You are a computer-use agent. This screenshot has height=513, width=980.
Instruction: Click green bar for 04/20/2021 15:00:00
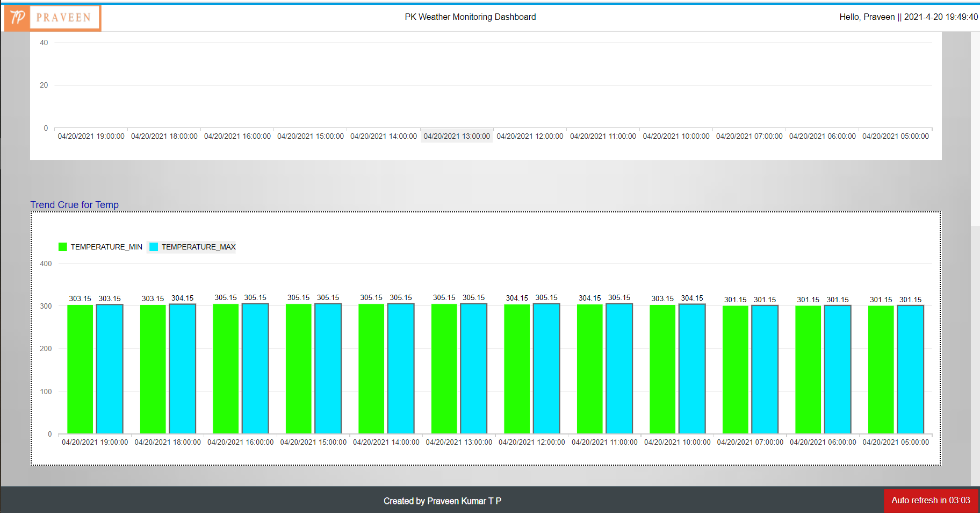pos(299,369)
